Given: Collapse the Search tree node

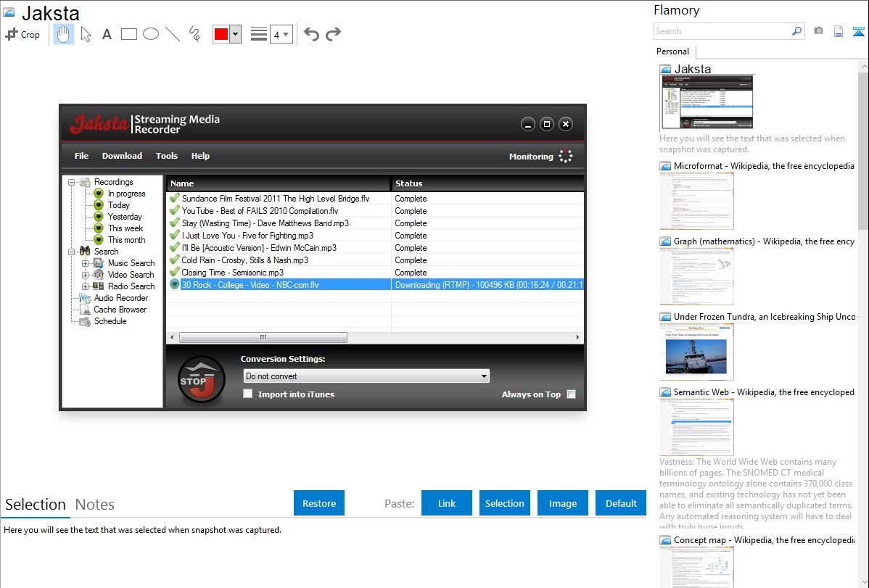Looking at the screenshot, I should (x=72, y=252).
